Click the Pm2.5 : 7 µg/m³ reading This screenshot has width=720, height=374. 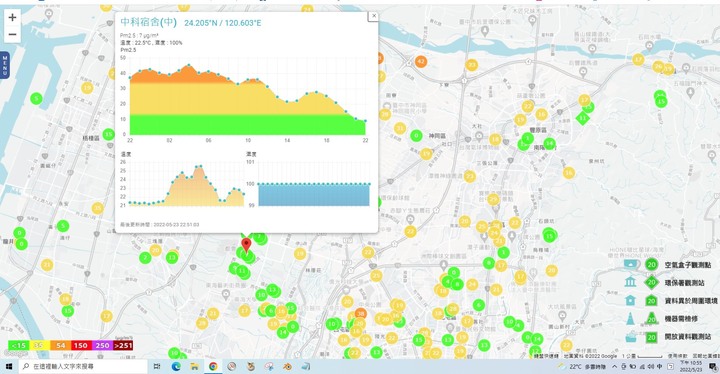[x=140, y=35]
